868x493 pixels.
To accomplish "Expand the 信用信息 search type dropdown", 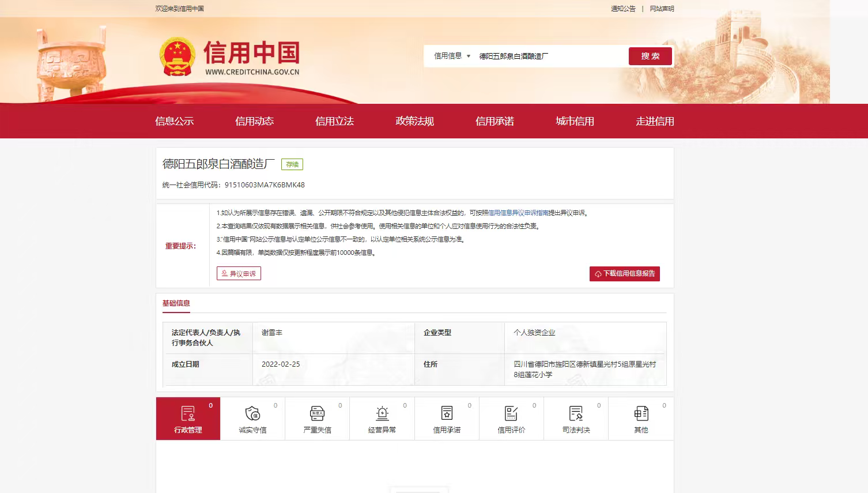I will pyautogui.click(x=452, y=56).
